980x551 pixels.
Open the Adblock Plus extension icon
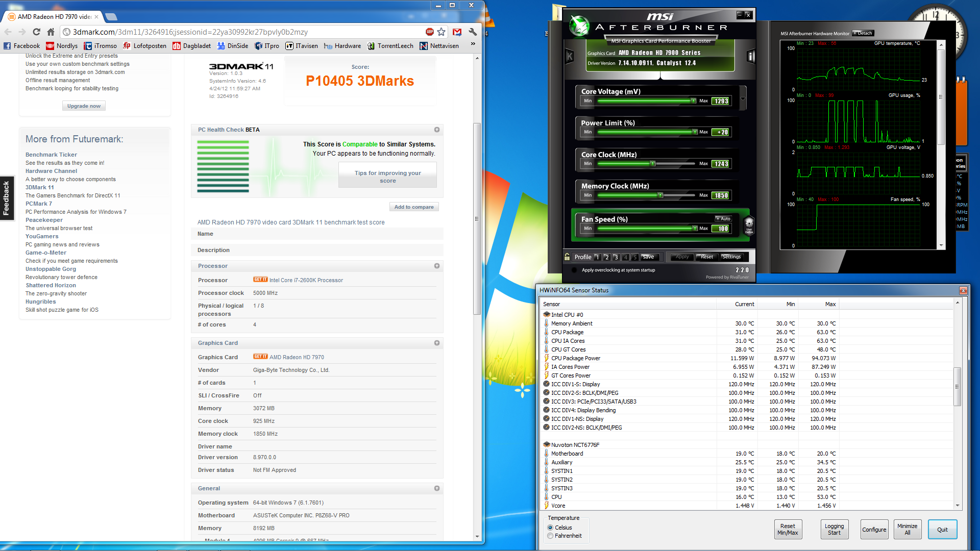[x=430, y=32]
